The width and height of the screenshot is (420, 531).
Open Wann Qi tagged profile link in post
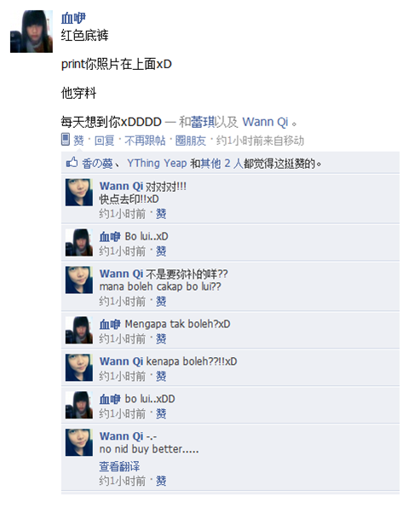pos(265,122)
